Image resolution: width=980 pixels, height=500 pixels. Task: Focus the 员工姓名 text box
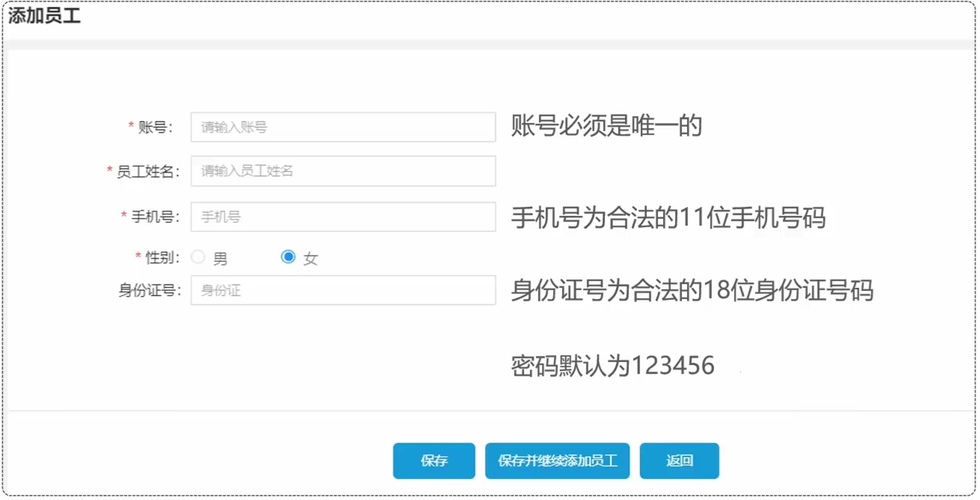click(343, 171)
